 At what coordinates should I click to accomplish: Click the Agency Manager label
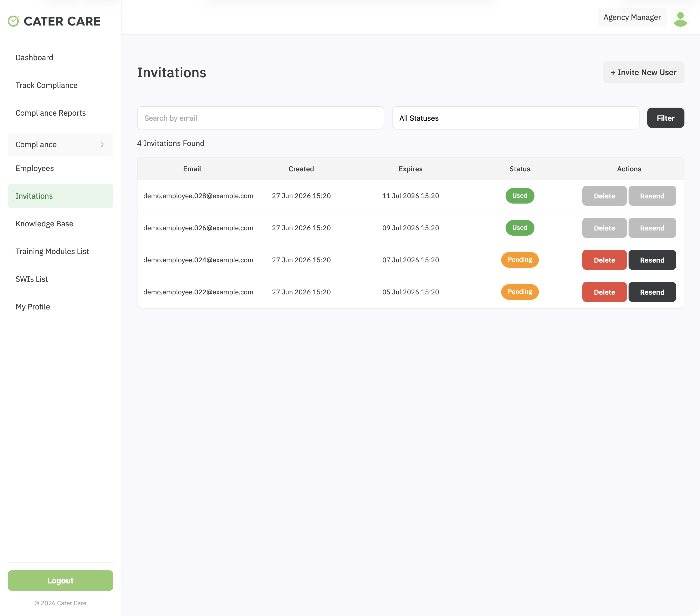[x=632, y=17]
